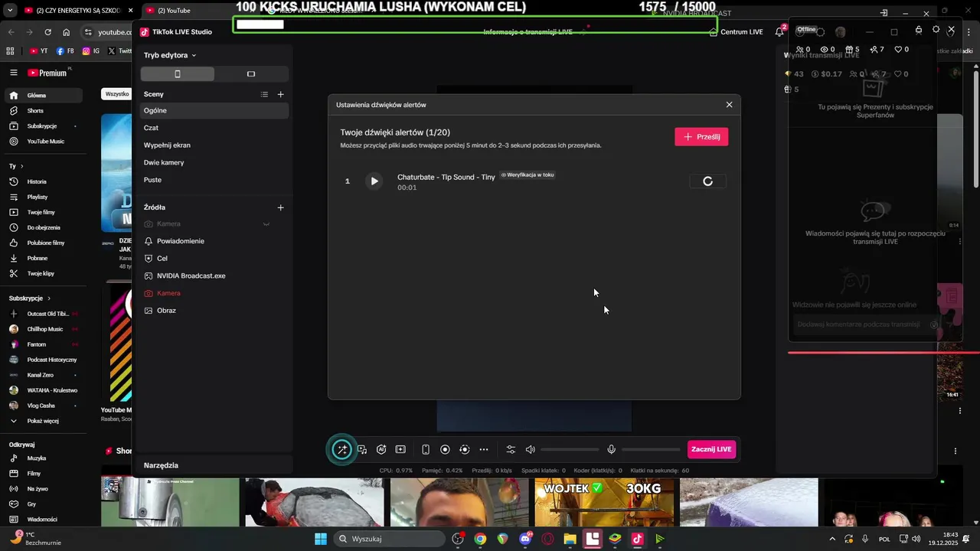Expand Pokaż więcej subscriptions
The image size is (980, 551).
[43, 421]
